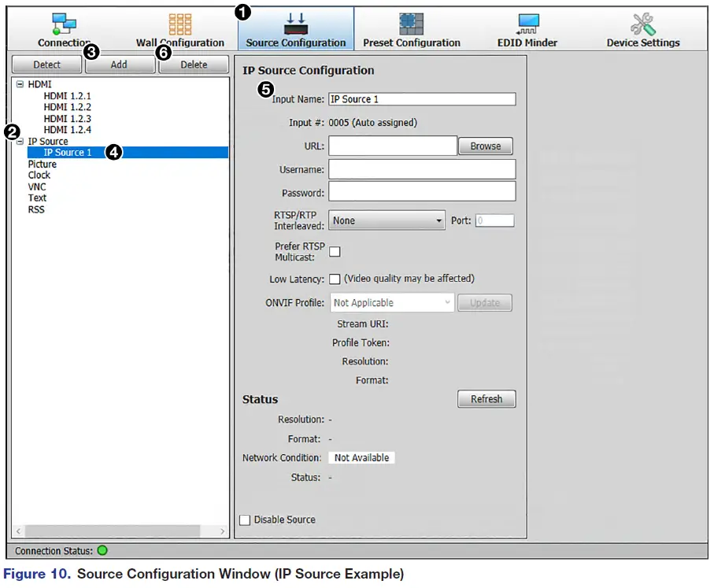Click the Detect button
This screenshot has height=588, width=725.
(x=46, y=65)
